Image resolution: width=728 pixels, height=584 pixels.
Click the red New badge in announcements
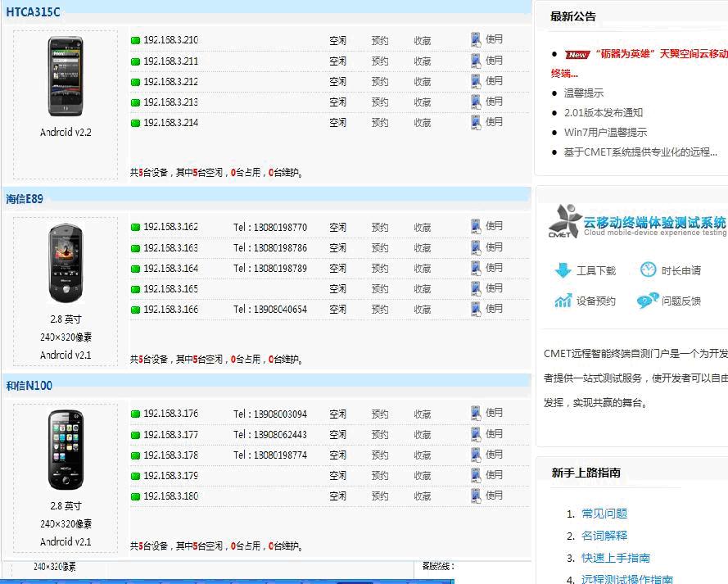pos(577,54)
